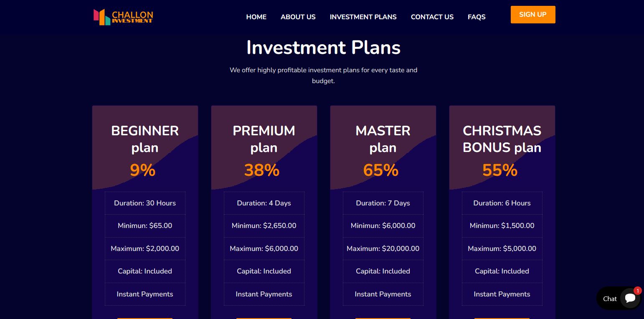Go to the HOME menu item

coord(256,17)
